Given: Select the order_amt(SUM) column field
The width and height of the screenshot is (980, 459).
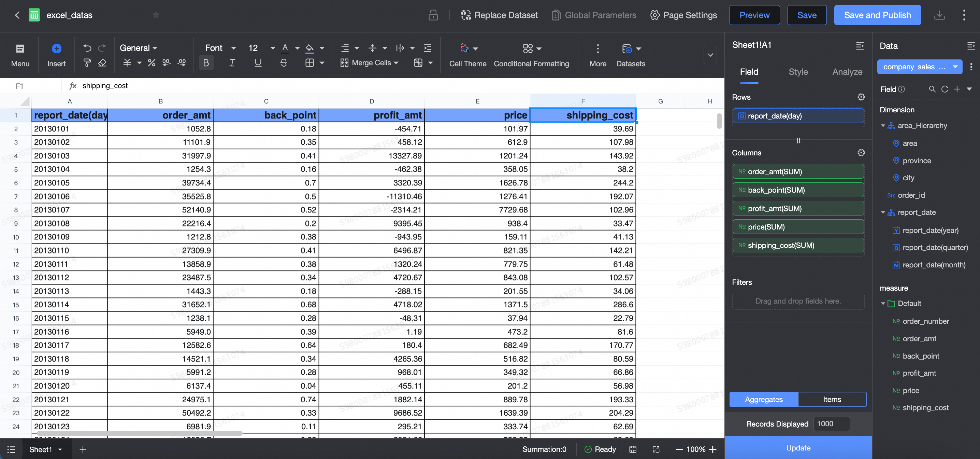Looking at the screenshot, I should (x=798, y=171).
